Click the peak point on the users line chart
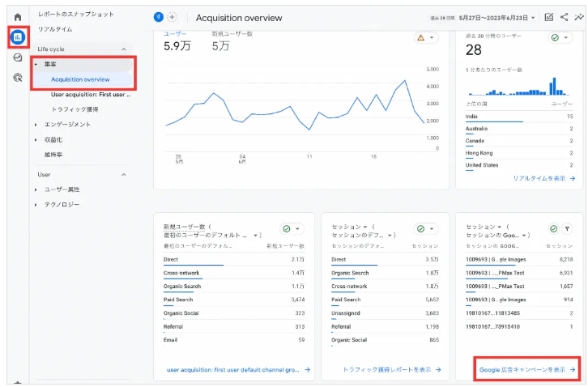Image resolution: width=588 pixels, height=387 pixels. tap(403, 81)
